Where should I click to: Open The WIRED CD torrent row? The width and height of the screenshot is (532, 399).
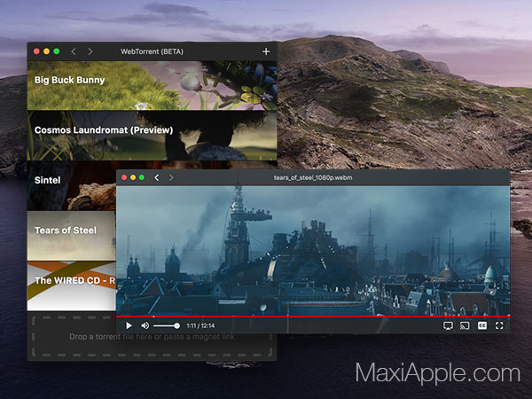tap(72, 286)
